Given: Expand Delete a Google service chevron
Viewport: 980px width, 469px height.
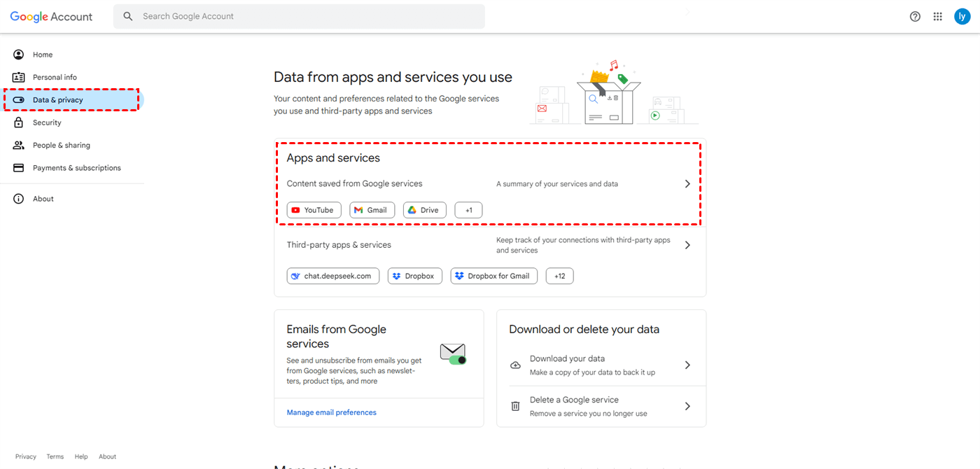Looking at the screenshot, I should (687, 406).
